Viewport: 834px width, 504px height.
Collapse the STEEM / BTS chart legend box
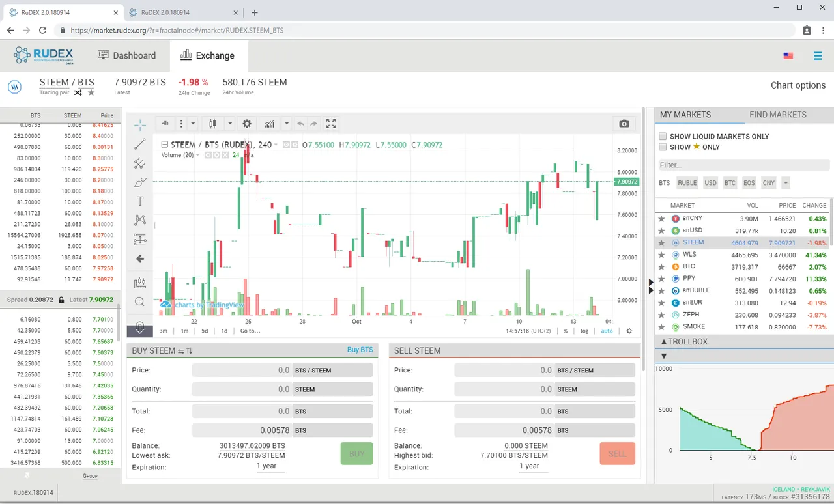(165, 145)
